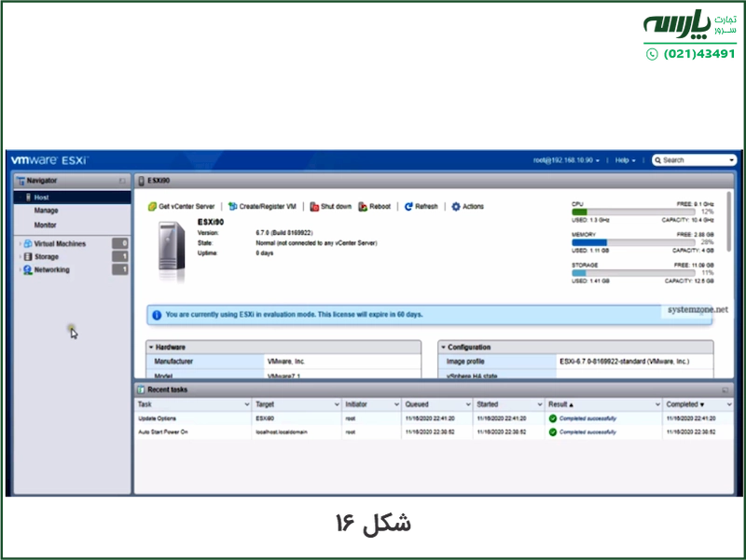Viewport: 746px width, 560px height.
Task: Collapse the Configuration section
Action: tap(443, 347)
